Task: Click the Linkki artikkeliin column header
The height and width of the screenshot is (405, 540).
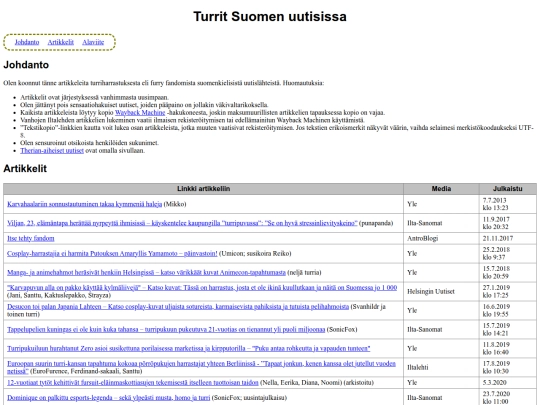Action: (204, 189)
